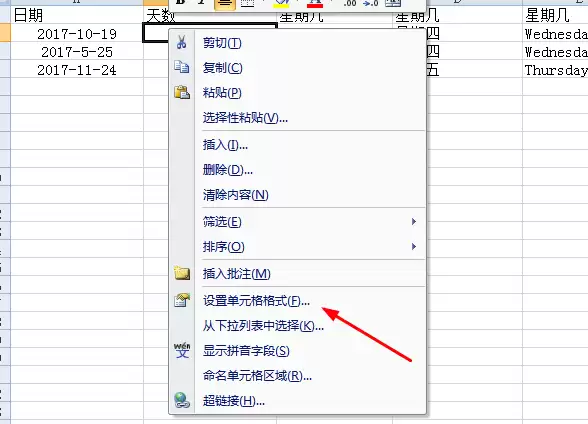Select 显示拼音字段(S) entry
The height and width of the screenshot is (424, 588).
[x=246, y=351]
